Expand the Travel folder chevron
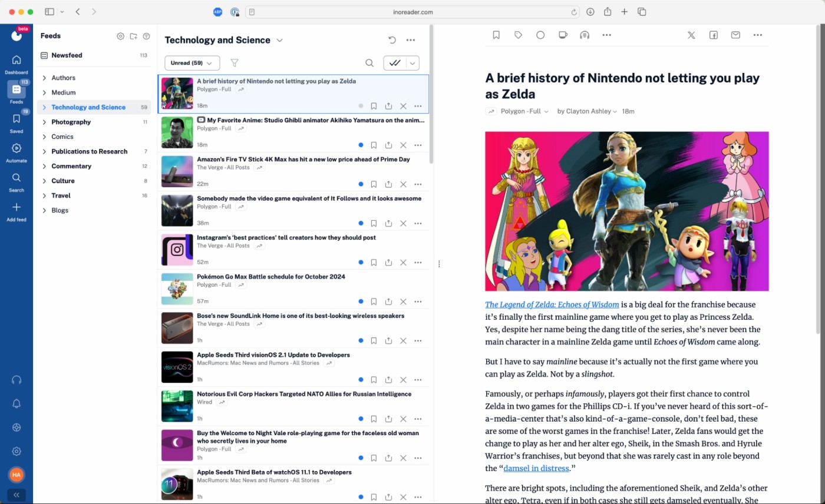This screenshot has width=825, height=504. [44, 195]
